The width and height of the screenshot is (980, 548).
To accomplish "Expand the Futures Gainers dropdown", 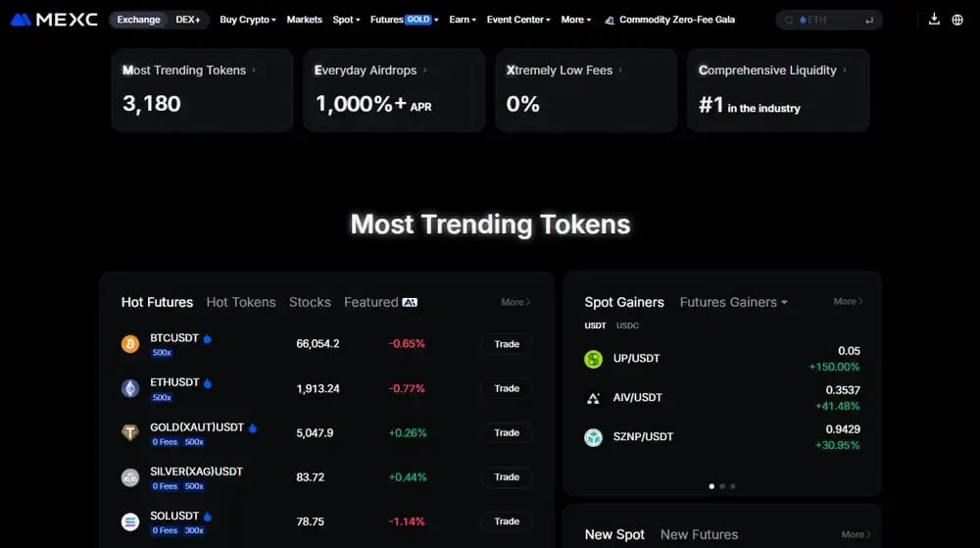I will pos(734,303).
